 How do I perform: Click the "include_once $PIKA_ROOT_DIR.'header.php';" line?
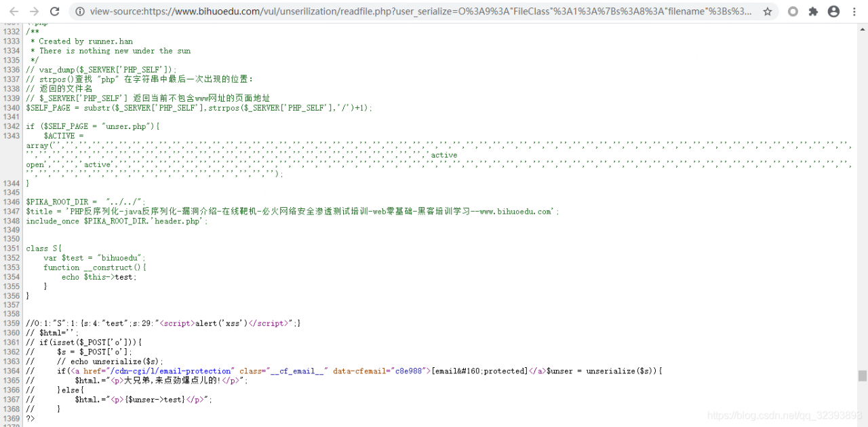[117, 221]
